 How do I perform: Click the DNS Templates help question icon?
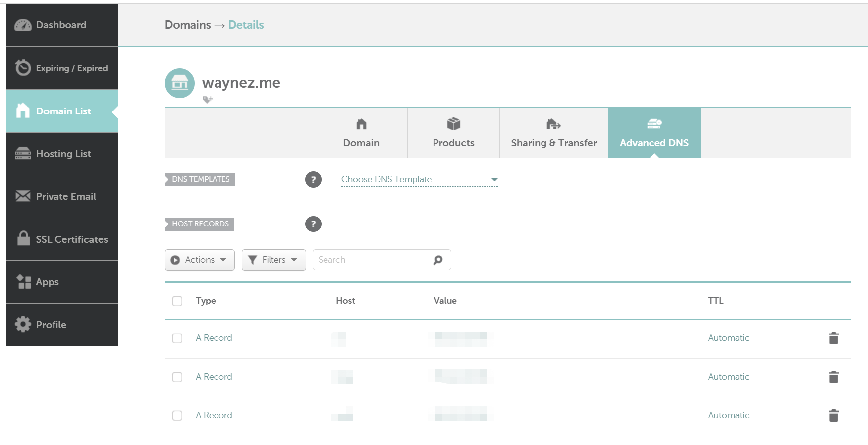coord(313,179)
